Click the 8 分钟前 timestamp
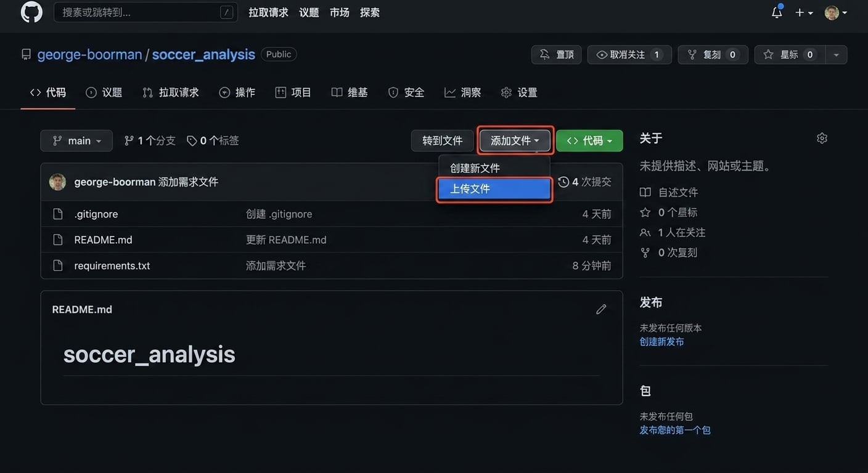Viewport: 868px width, 473px height. [x=592, y=265]
